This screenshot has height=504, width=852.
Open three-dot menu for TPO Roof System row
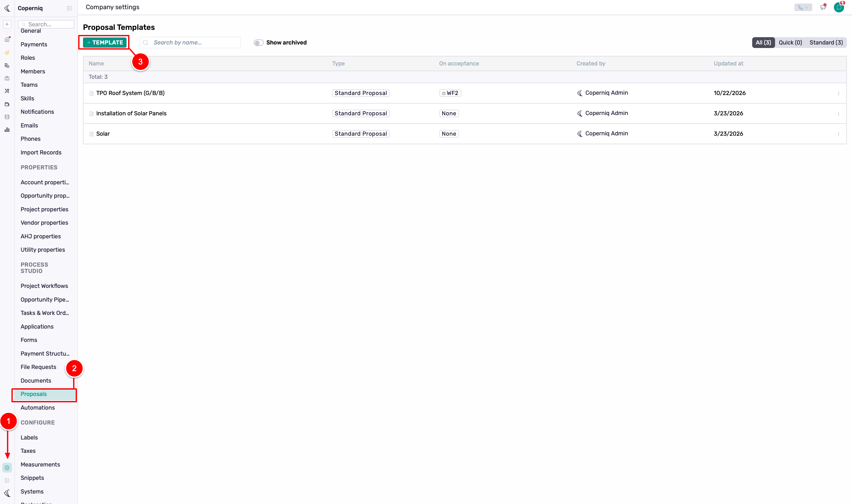click(838, 93)
